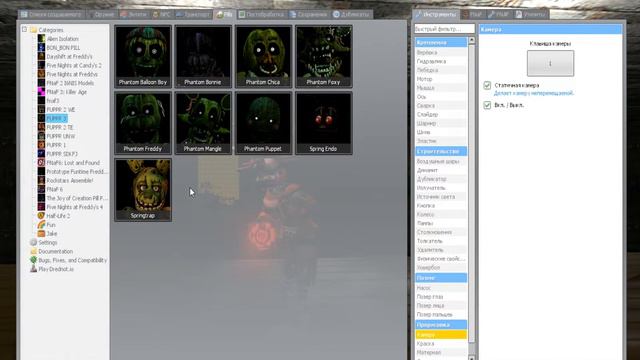
Task: Spawn the Springtrap pill
Action: click(143, 190)
